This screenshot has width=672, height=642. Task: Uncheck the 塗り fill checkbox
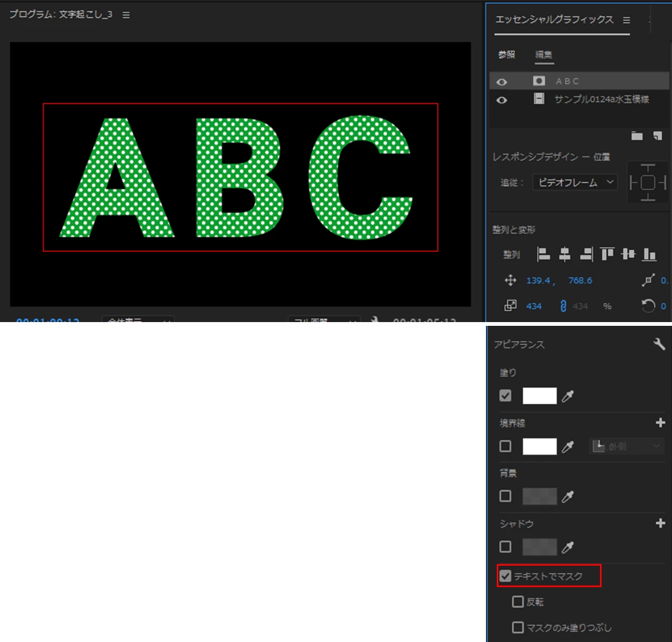pyautogui.click(x=505, y=396)
